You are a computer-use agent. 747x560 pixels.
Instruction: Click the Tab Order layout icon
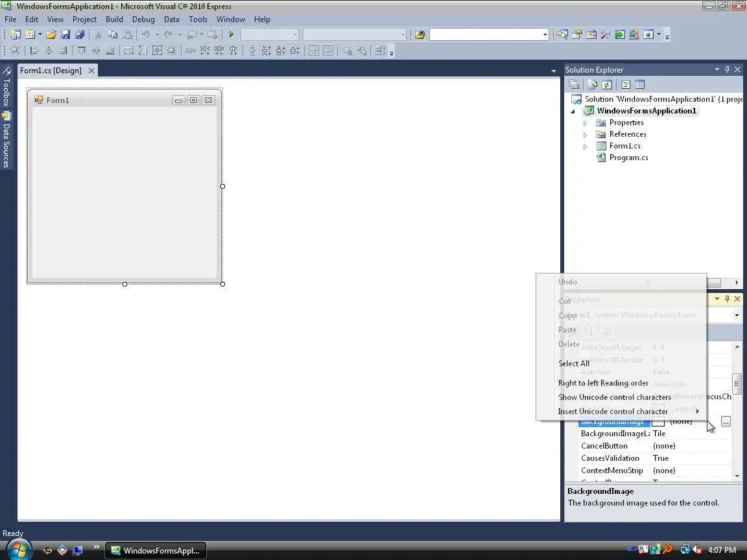click(379, 51)
